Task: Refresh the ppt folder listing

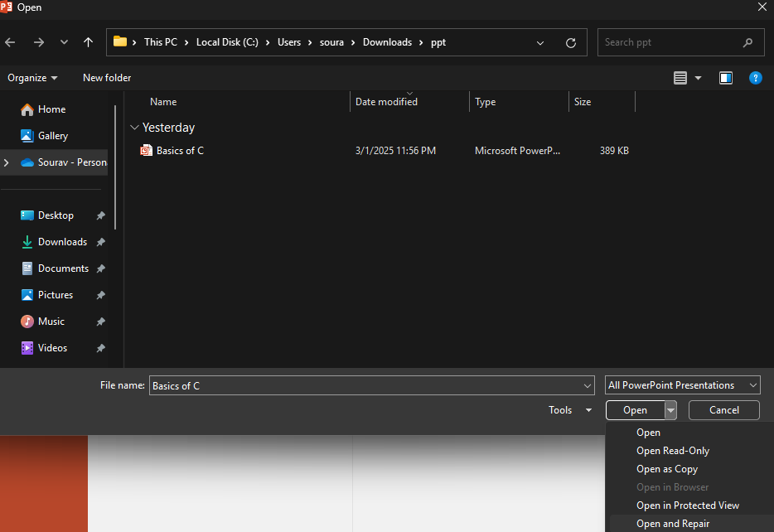Action: coord(571,43)
